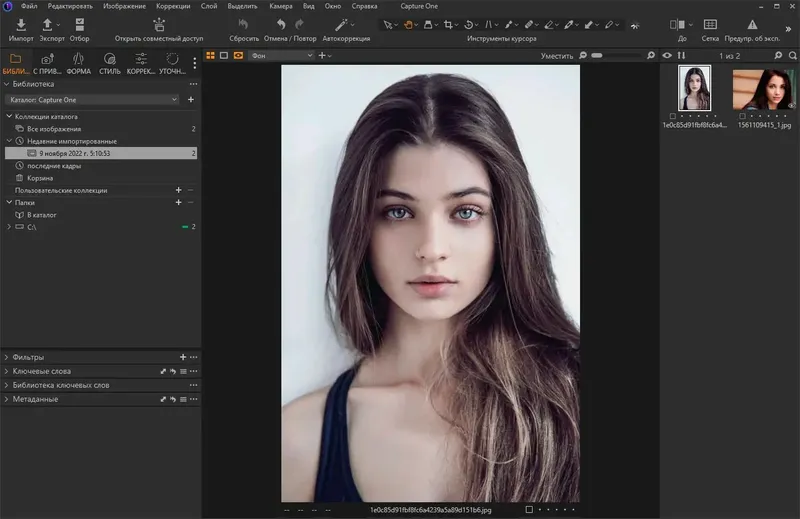
Task: Toggle the eye icon above the browser
Action: point(667,55)
